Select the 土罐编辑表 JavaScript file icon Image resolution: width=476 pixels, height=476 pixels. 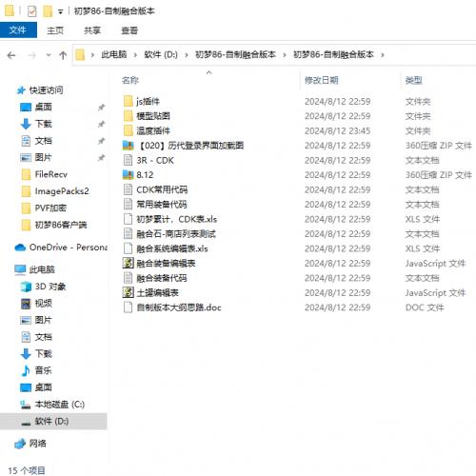pyautogui.click(x=129, y=292)
